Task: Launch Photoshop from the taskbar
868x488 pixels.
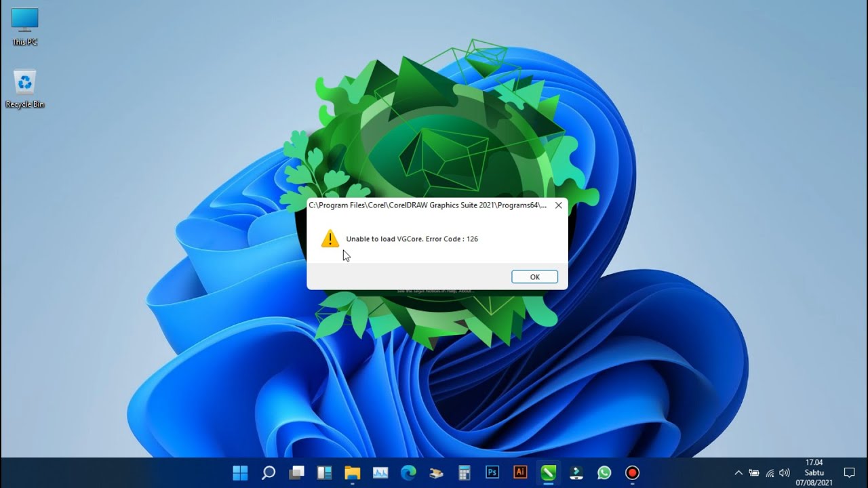Action: (492, 472)
